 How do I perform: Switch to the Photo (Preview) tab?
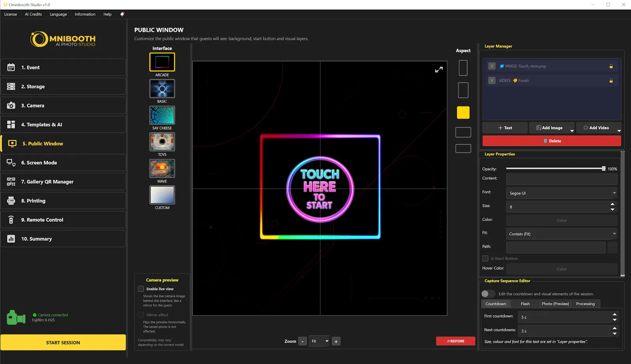tap(555, 304)
